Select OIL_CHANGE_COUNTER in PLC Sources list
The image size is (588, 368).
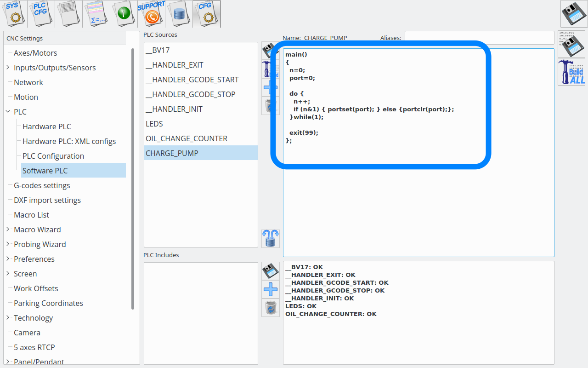point(187,138)
